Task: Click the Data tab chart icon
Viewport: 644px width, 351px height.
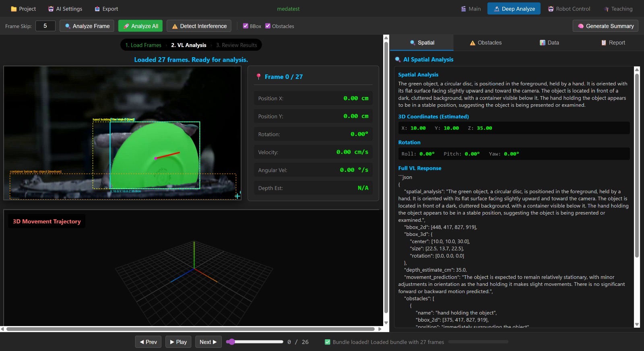Action: pyautogui.click(x=543, y=43)
